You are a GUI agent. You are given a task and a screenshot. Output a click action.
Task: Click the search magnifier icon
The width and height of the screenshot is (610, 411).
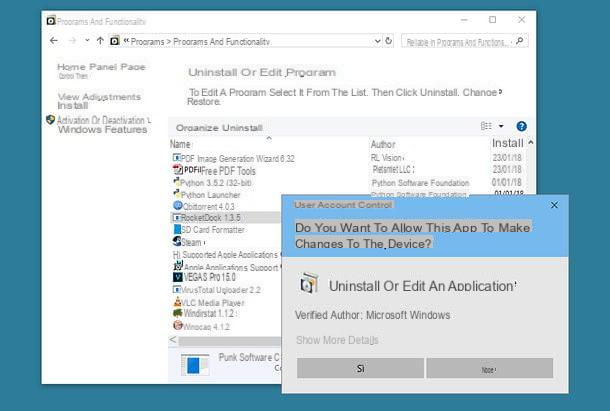[x=519, y=41]
